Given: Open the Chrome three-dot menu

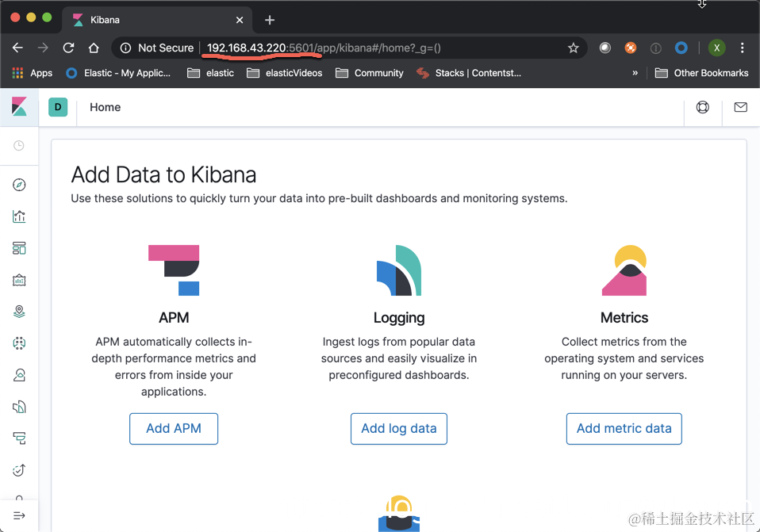Looking at the screenshot, I should pos(742,48).
